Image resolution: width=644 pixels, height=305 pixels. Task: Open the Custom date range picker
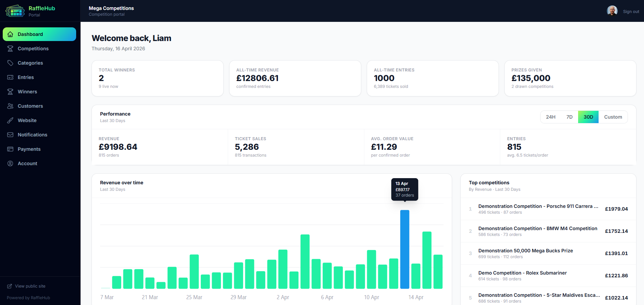click(613, 117)
